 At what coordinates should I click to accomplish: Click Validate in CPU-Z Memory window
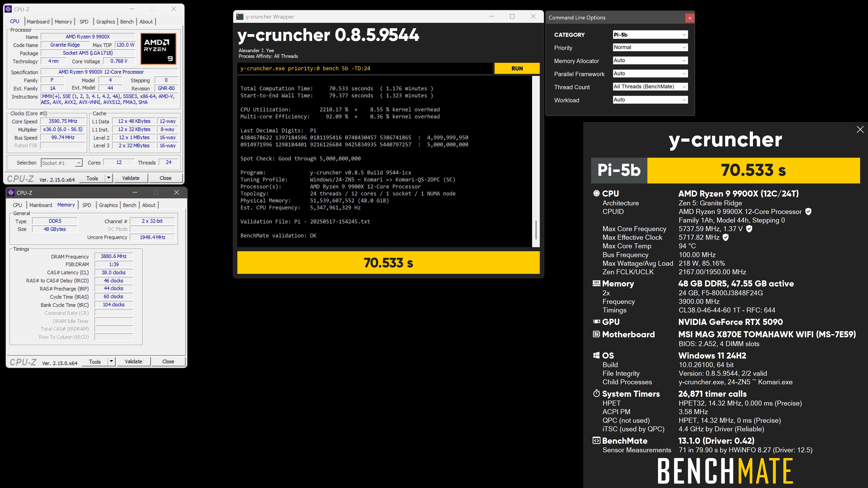(133, 361)
